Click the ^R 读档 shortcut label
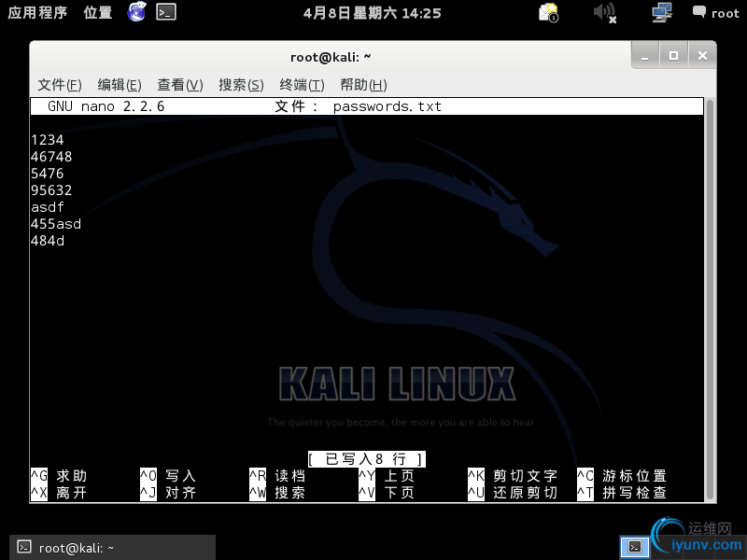Image resolution: width=747 pixels, height=560 pixels. (277, 476)
